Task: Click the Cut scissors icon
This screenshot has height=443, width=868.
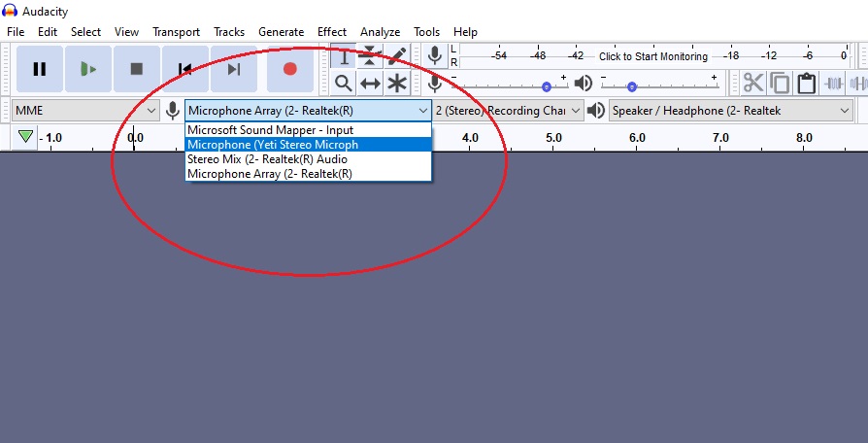Action: (x=752, y=84)
